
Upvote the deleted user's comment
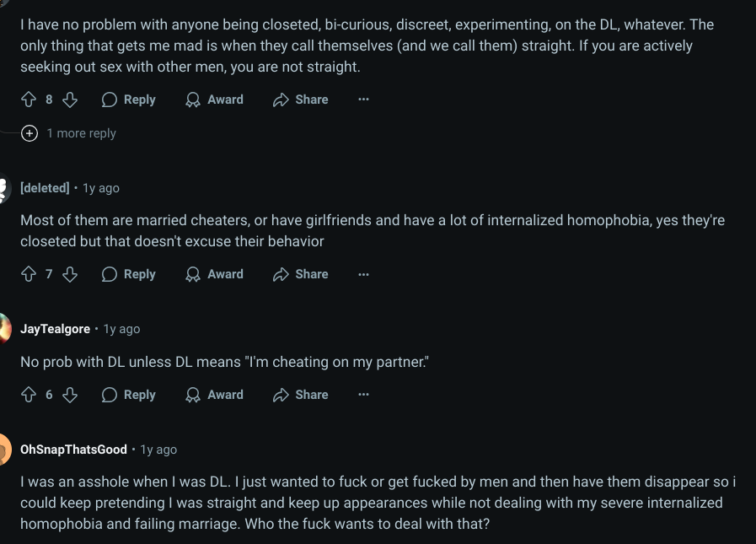29,274
